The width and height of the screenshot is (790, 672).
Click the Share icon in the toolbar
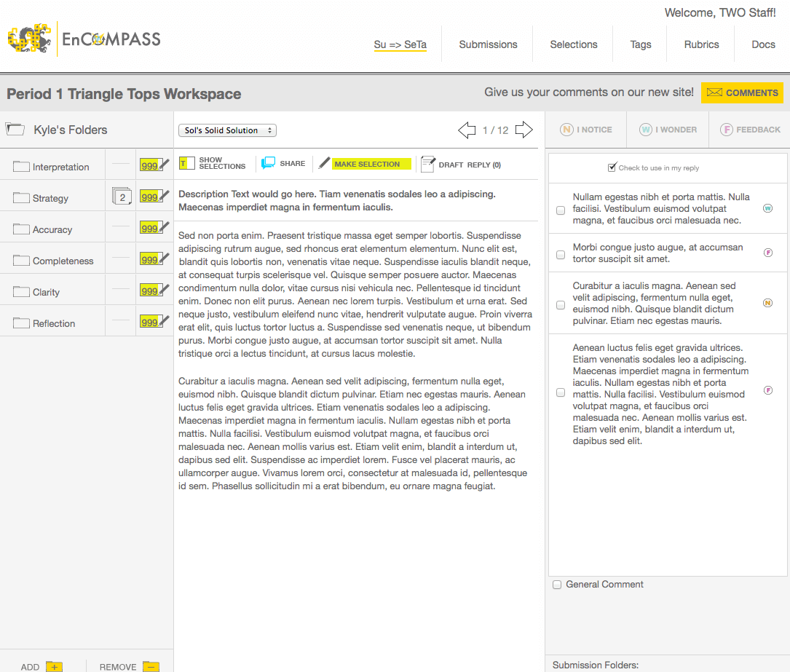269,164
